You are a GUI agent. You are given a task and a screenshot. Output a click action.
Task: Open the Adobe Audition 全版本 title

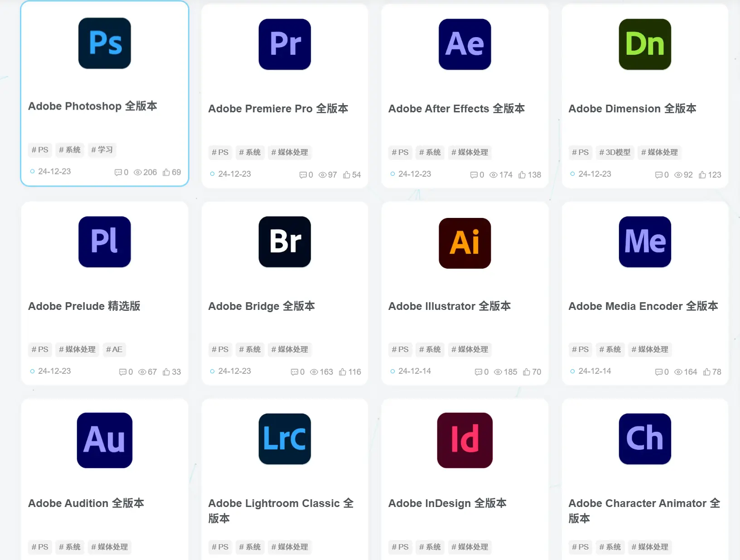pyautogui.click(x=86, y=503)
